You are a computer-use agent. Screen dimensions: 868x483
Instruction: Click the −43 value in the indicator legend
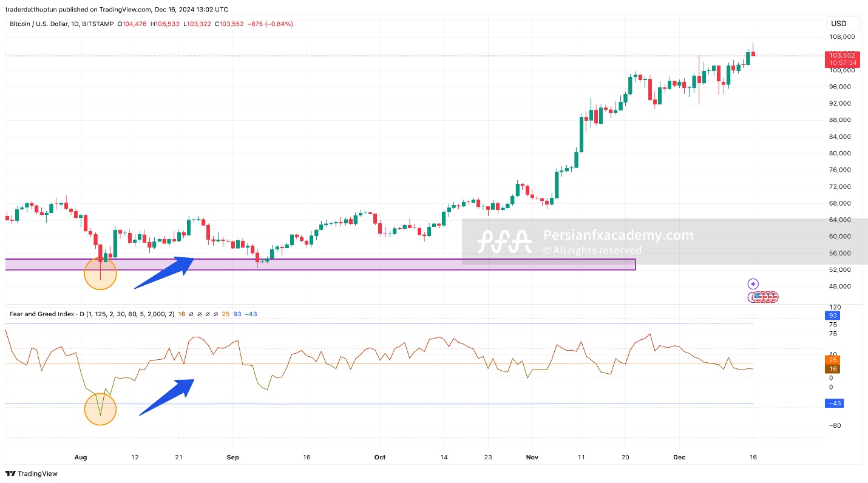(251, 314)
